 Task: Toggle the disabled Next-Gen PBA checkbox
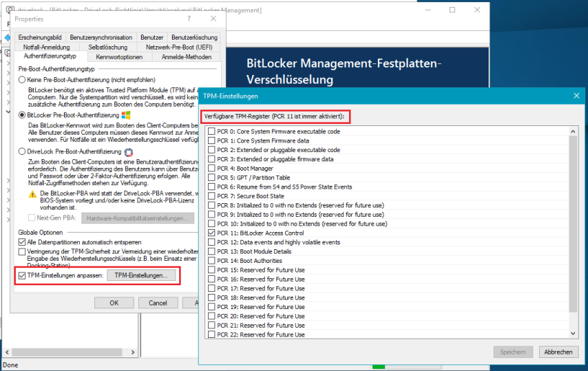click(32, 218)
